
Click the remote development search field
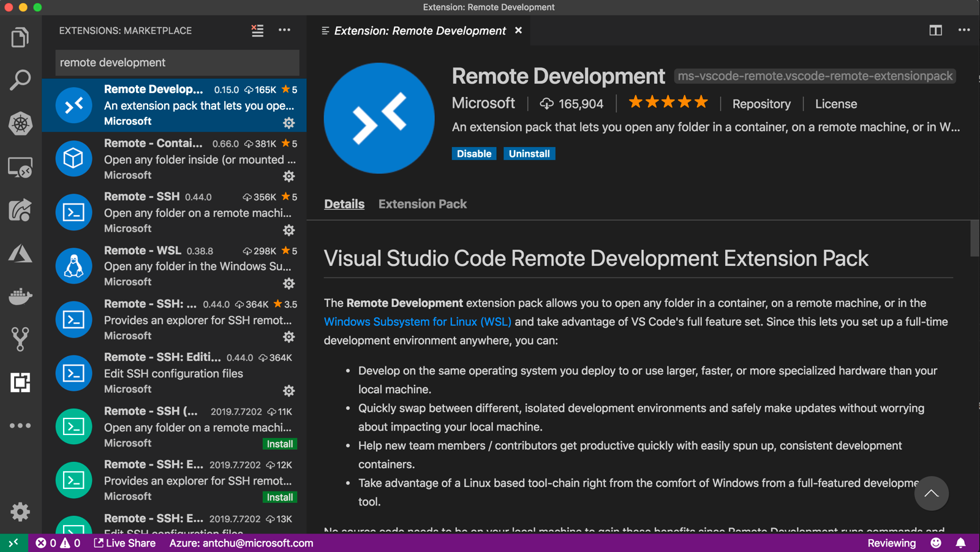177,62
